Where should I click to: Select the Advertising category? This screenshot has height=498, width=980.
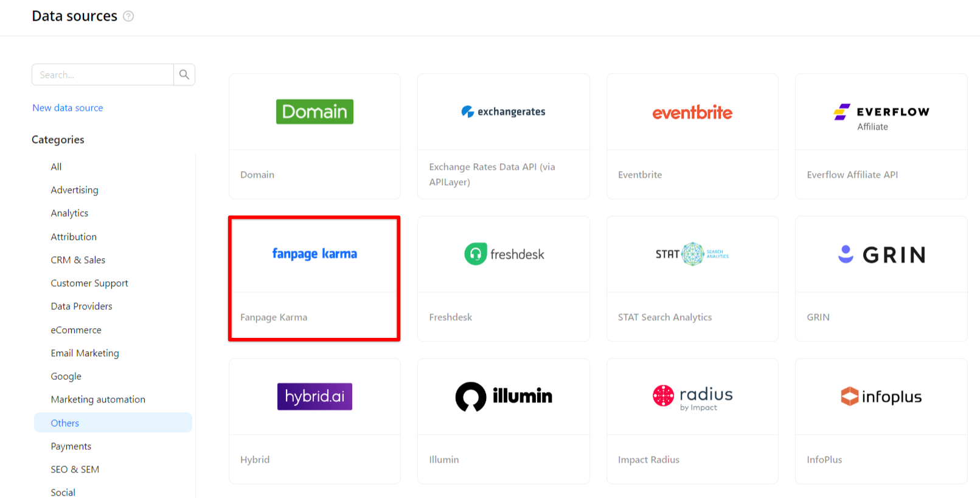pyautogui.click(x=74, y=190)
